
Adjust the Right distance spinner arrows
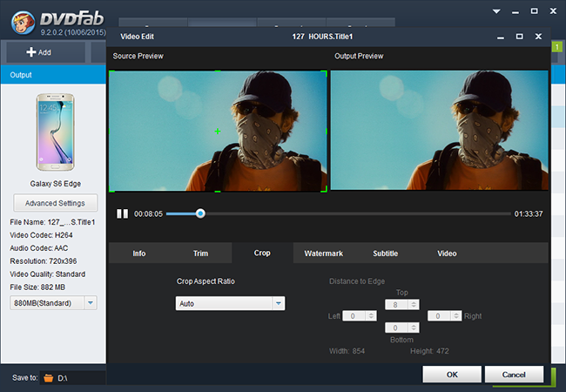pyautogui.click(x=456, y=316)
